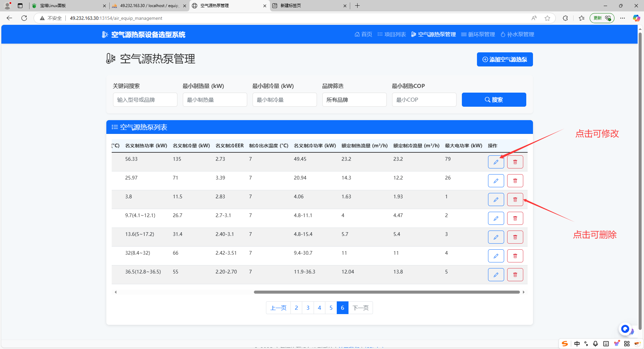Open 补水泵管理 navigation item
This screenshot has width=644, height=349.
coord(517,34)
